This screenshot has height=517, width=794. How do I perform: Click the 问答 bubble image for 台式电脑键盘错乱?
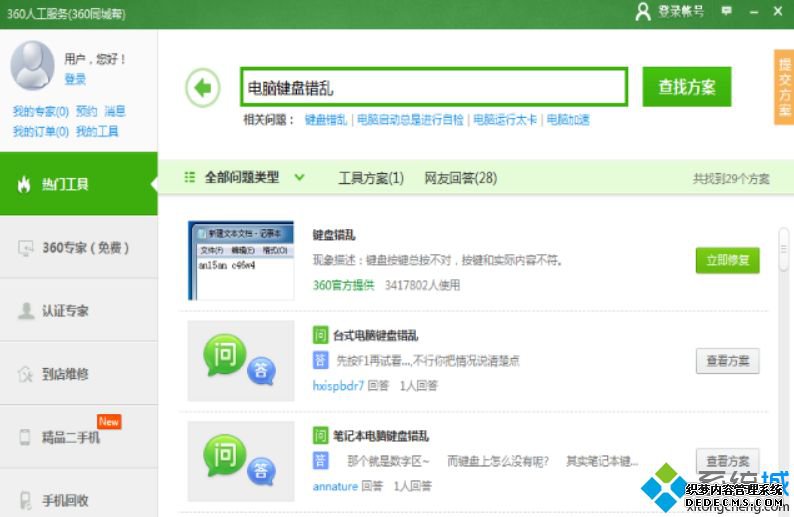(x=241, y=361)
